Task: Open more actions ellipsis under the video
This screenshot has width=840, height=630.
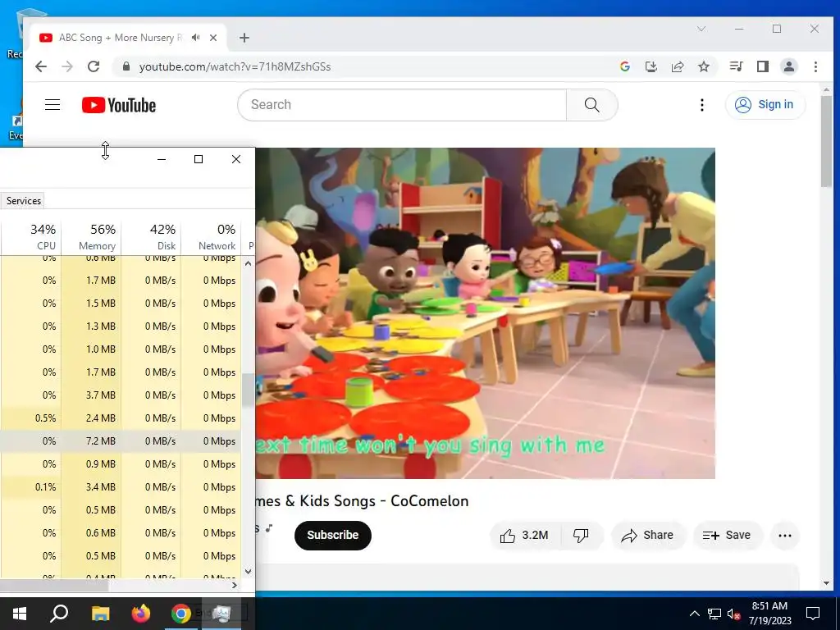Action: coord(785,535)
